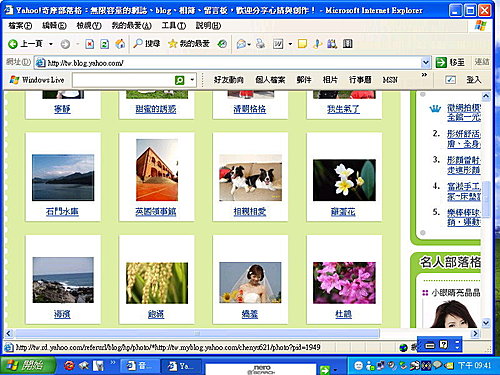500x375 pixels.
Task: Click the rocky seashore thumbnail
Action: pyautogui.click(x=63, y=280)
